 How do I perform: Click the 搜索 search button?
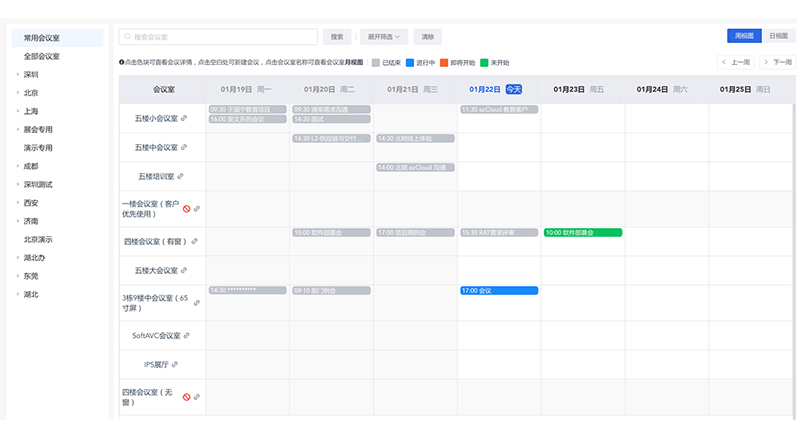pos(338,37)
